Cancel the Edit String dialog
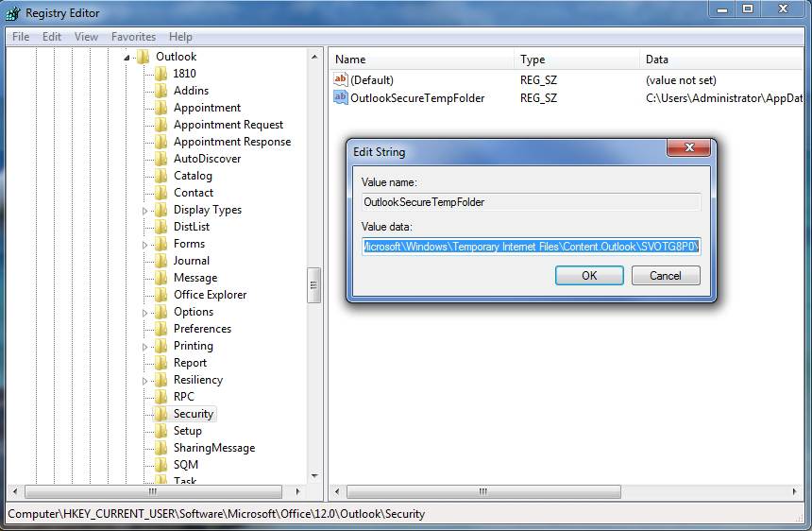Image resolution: width=812 pixels, height=531 pixels. (665, 275)
